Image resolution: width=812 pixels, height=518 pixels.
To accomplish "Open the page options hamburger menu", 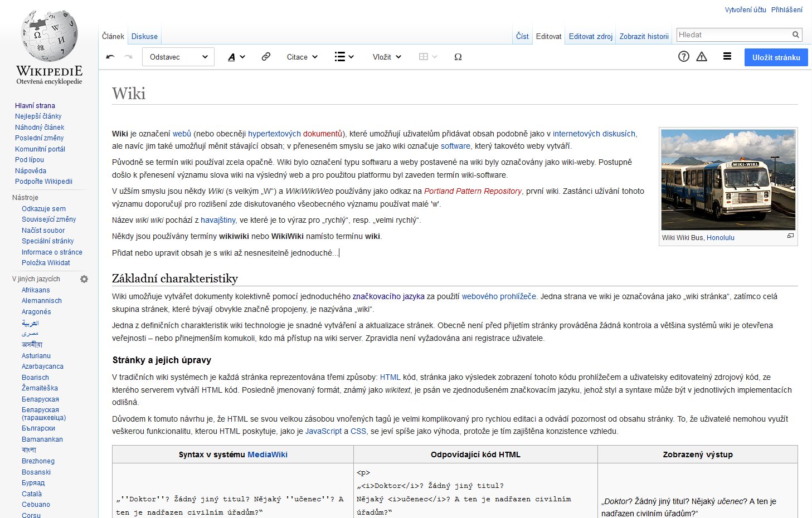I will click(x=727, y=56).
